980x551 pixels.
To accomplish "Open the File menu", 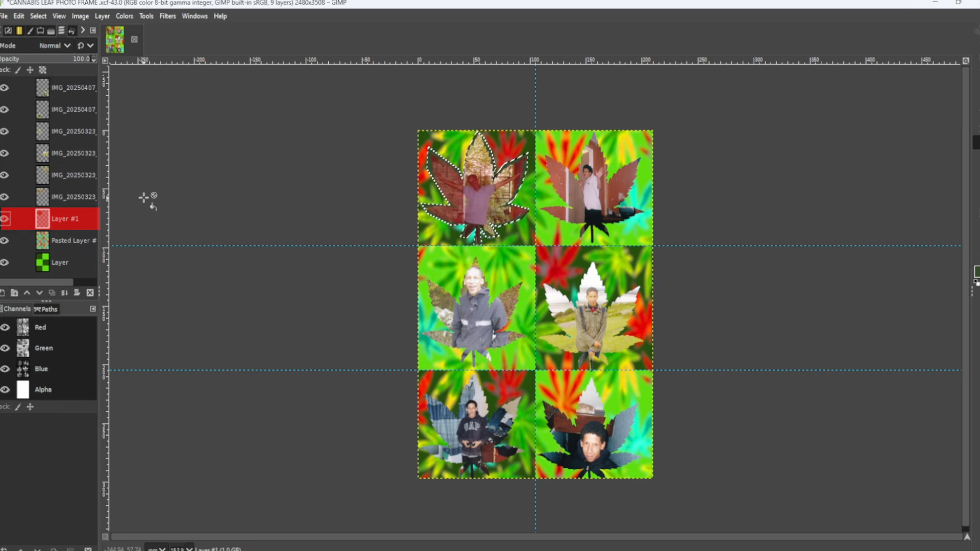I will click(4, 16).
